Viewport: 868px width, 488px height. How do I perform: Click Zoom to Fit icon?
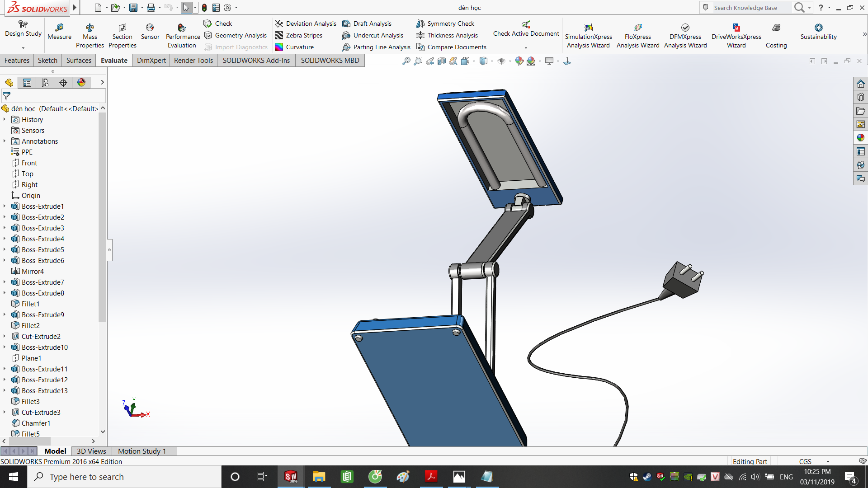click(406, 61)
